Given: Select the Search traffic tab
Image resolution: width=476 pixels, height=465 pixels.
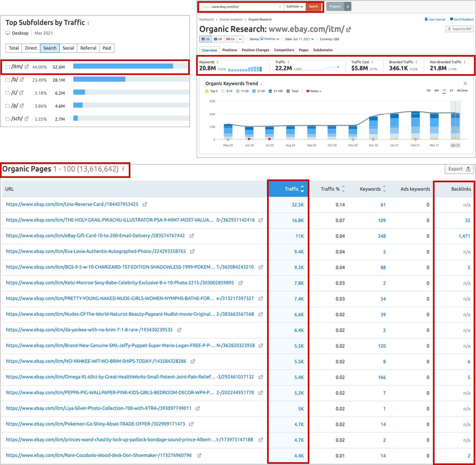Looking at the screenshot, I should click(x=50, y=48).
